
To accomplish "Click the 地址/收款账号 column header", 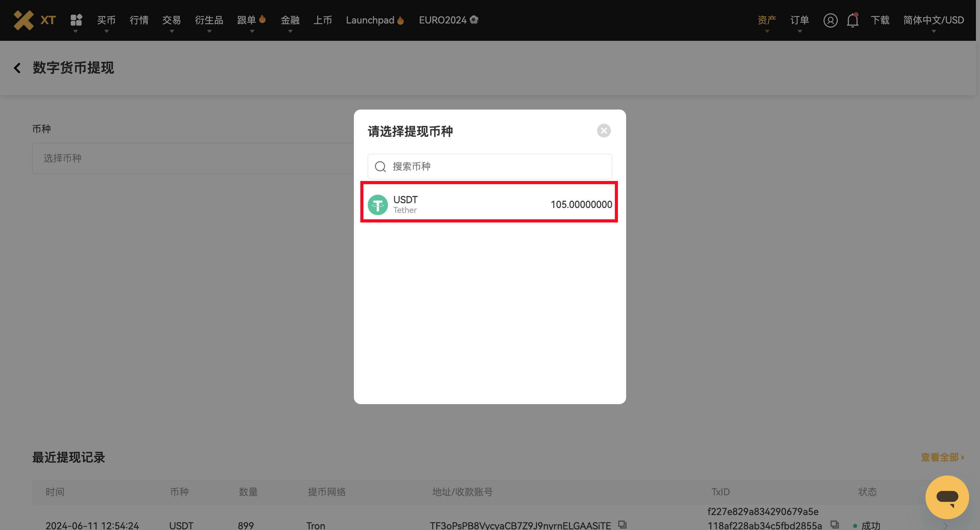I will tap(462, 492).
